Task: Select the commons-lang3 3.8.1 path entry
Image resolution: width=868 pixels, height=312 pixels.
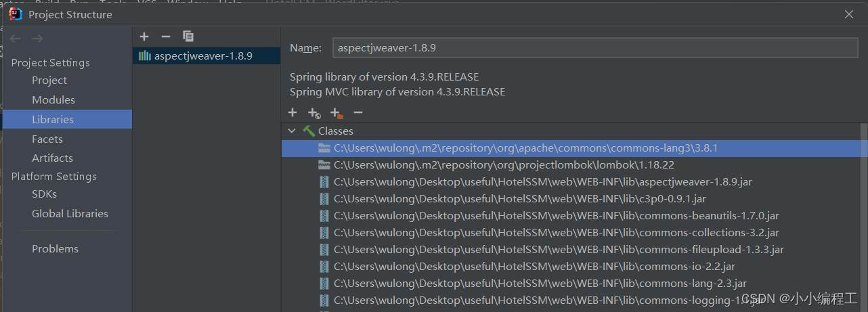Action: coord(571,148)
